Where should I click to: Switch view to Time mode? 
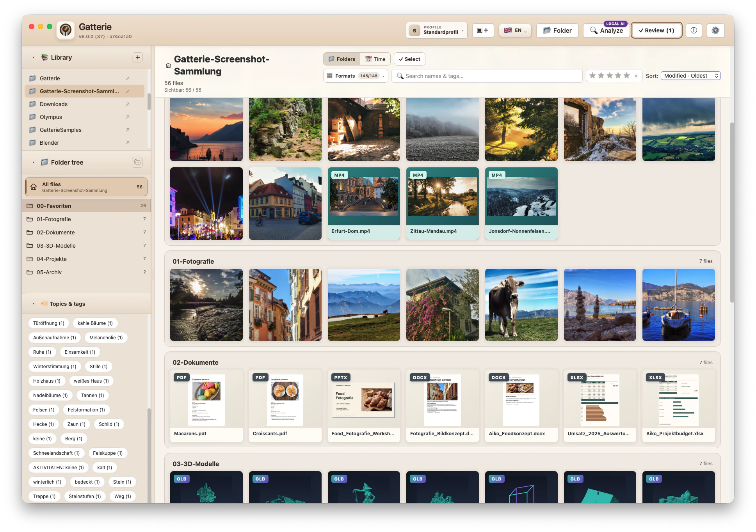click(375, 59)
